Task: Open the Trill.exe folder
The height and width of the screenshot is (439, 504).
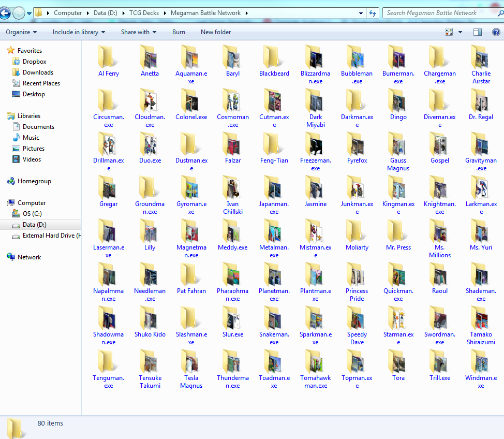Action: (440, 365)
